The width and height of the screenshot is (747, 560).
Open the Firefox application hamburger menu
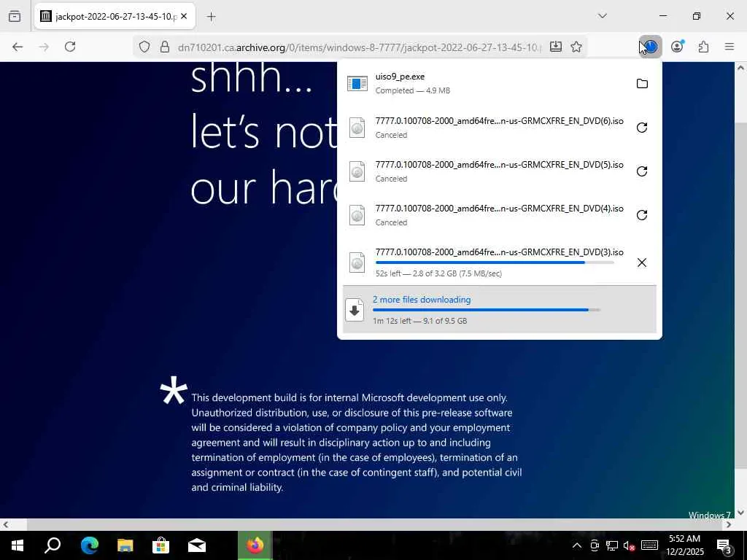pos(729,47)
